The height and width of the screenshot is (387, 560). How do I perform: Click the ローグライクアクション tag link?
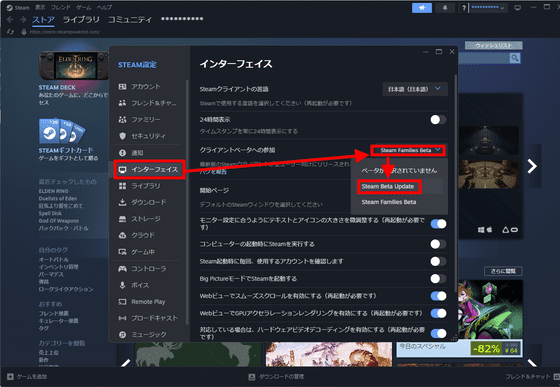click(66, 289)
